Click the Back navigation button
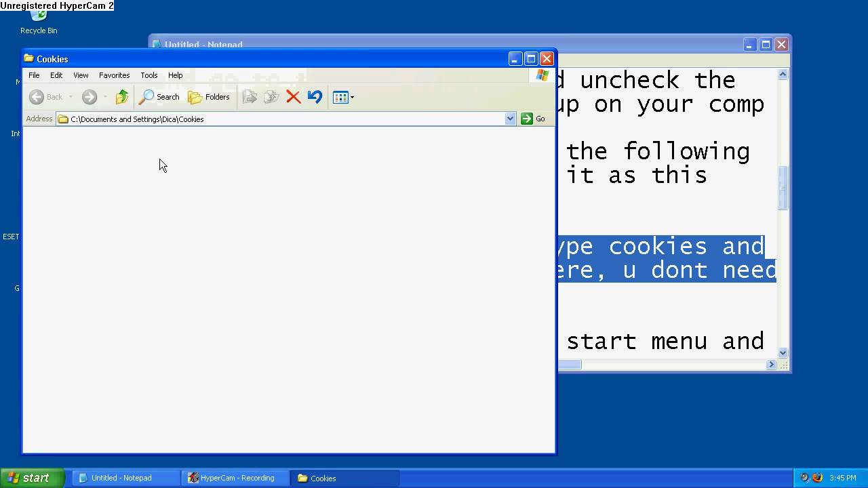 (46, 97)
